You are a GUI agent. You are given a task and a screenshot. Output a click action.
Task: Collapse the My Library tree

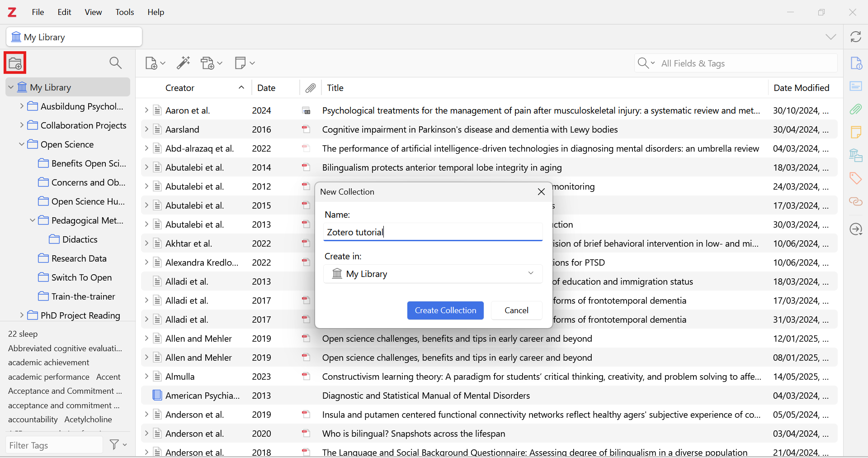(11, 87)
